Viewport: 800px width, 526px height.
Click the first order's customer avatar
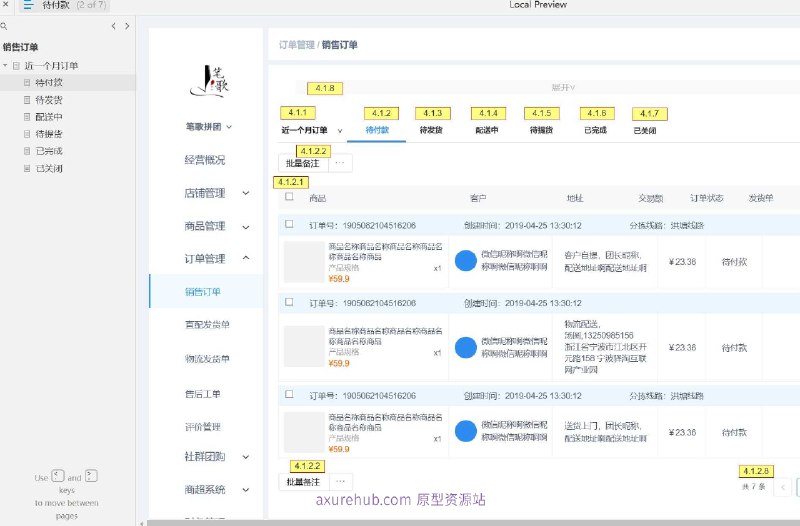466,261
